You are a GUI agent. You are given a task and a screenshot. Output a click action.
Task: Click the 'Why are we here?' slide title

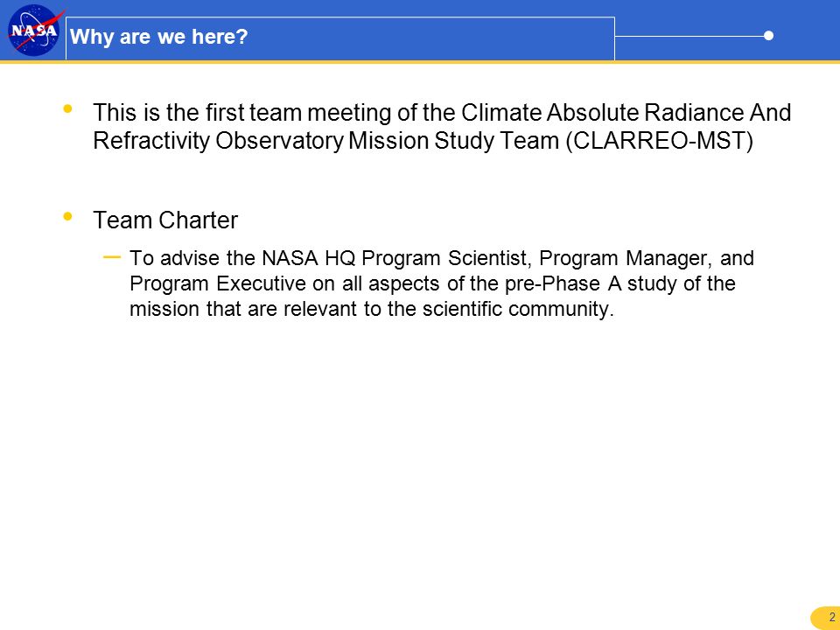[x=158, y=37]
